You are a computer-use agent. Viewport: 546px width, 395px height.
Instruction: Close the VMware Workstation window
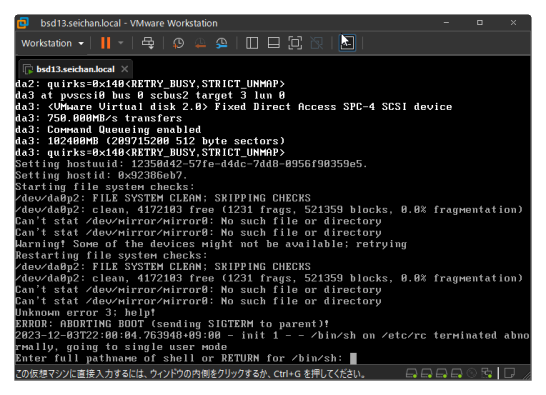click(x=513, y=23)
